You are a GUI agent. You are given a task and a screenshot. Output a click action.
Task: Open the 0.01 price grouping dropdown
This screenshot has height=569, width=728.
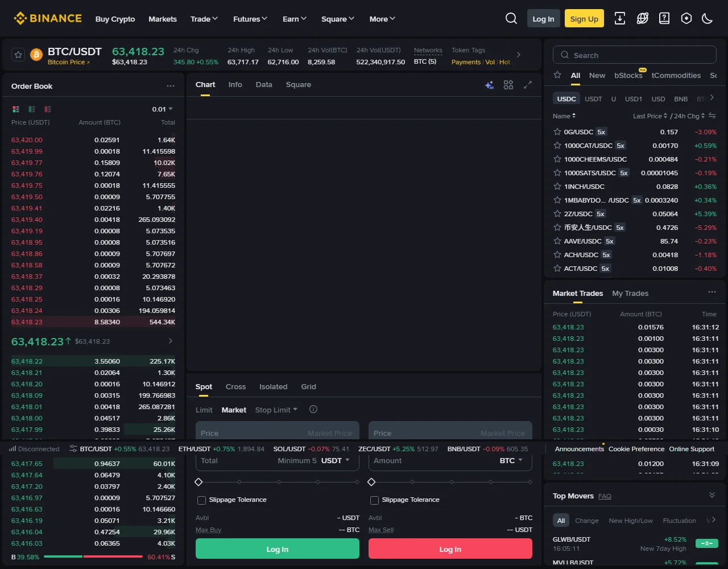click(x=163, y=109)
